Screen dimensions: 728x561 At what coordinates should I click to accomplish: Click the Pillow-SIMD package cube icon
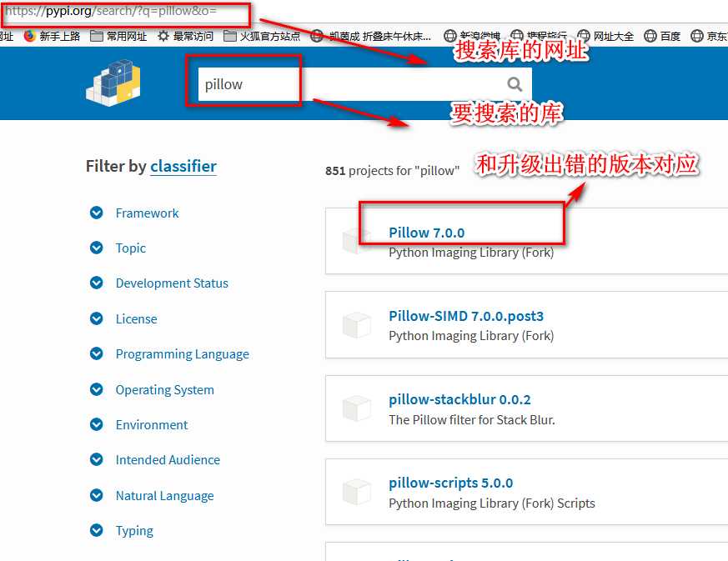357,325
